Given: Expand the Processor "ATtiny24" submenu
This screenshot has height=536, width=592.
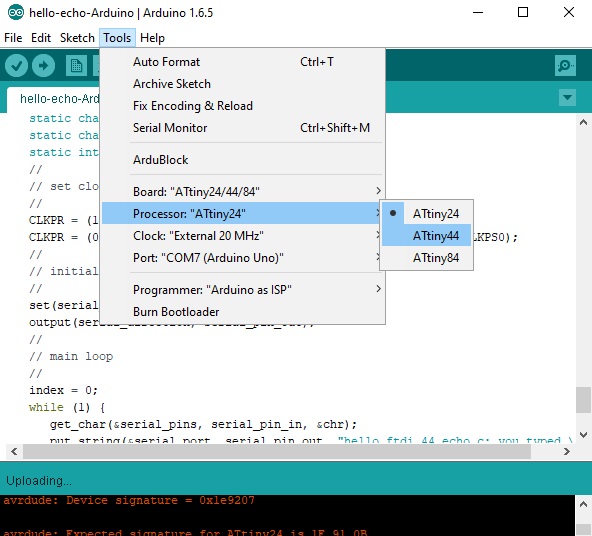Looking at the screenshot, I should pyautogui.click(x=243, y=214).
